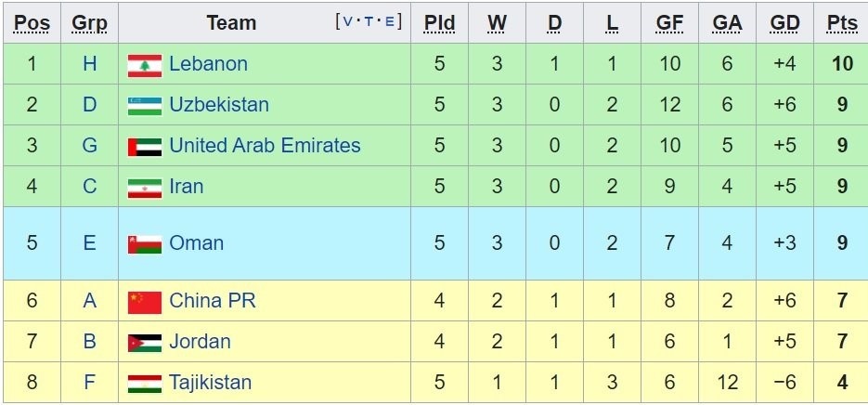Click the Jordan flag icon
This screenshot has height=405, width=868.
pos(144,343)
